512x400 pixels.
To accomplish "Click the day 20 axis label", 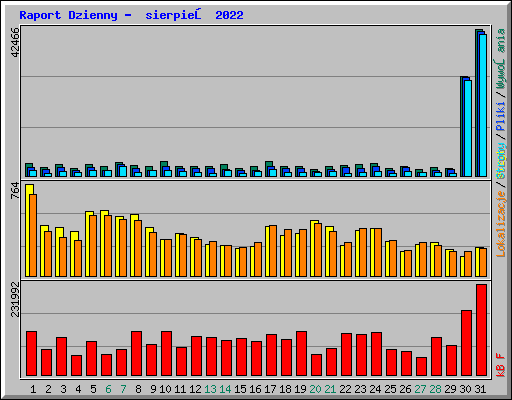I will pyautogui.click(x=315, y=389).
